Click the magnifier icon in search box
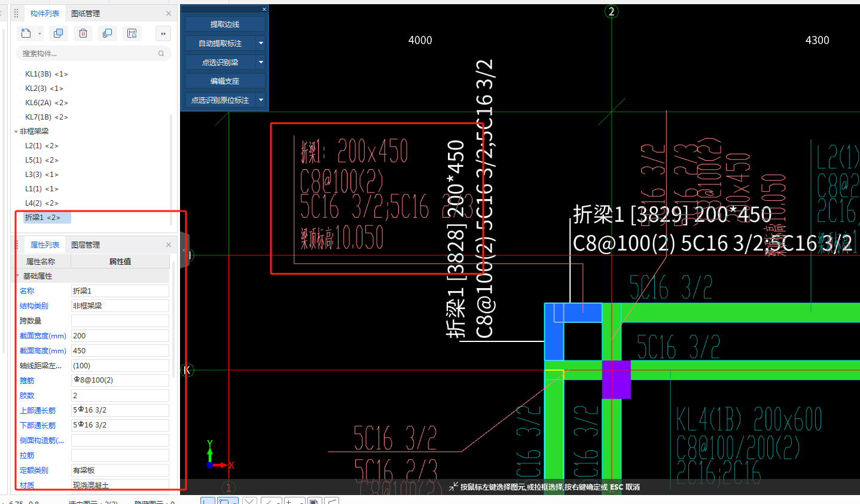 pyautogui.click(x=161, y=53)
